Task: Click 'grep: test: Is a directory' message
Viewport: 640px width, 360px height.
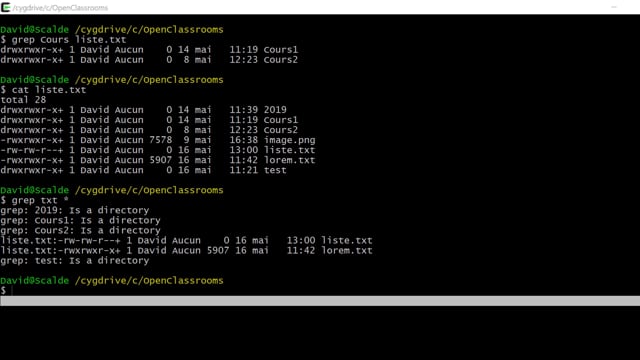Action: point(75,261)
